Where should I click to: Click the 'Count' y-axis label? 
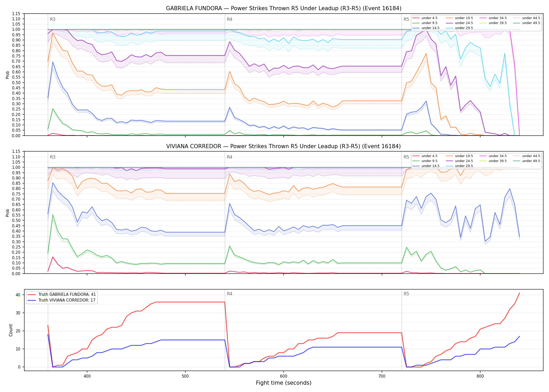11,330
